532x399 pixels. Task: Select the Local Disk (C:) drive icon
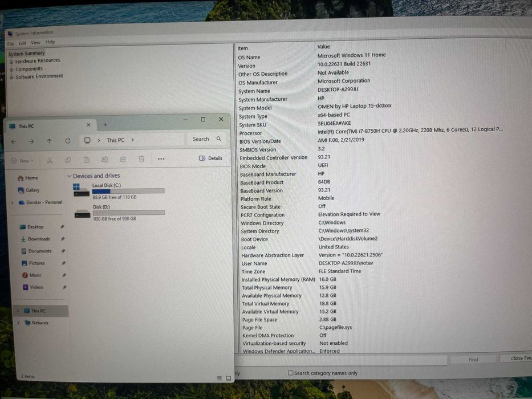pyautogui.click(x=82, y=190)
